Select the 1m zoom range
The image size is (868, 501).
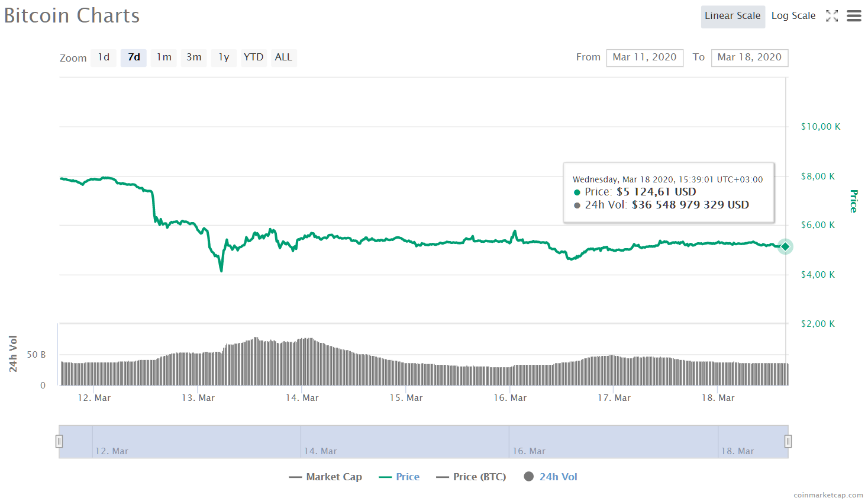point(164,57)
